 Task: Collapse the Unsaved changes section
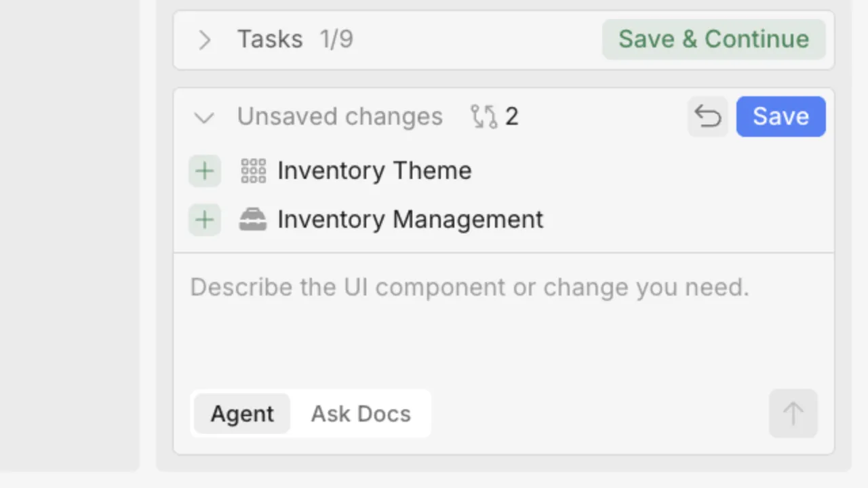click(x=204, y=118)
